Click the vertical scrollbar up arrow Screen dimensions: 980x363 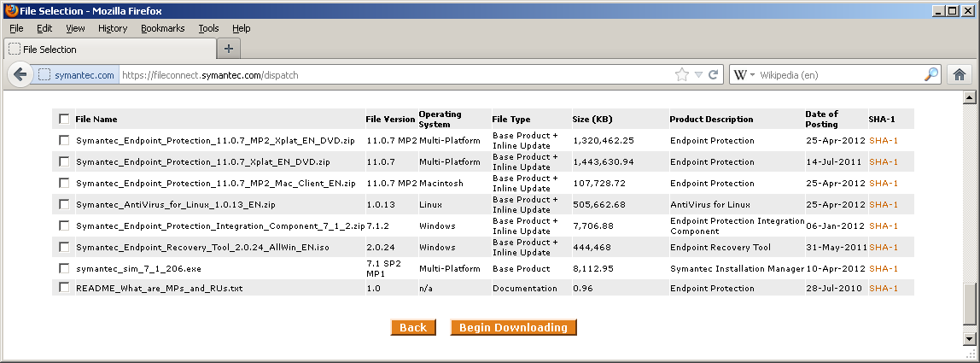[x=970, y=97]
